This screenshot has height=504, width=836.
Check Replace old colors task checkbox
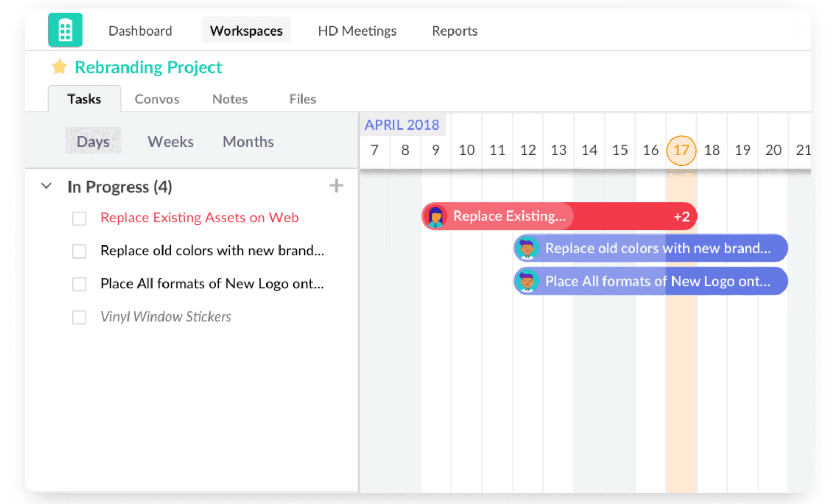tap(79, 251)
